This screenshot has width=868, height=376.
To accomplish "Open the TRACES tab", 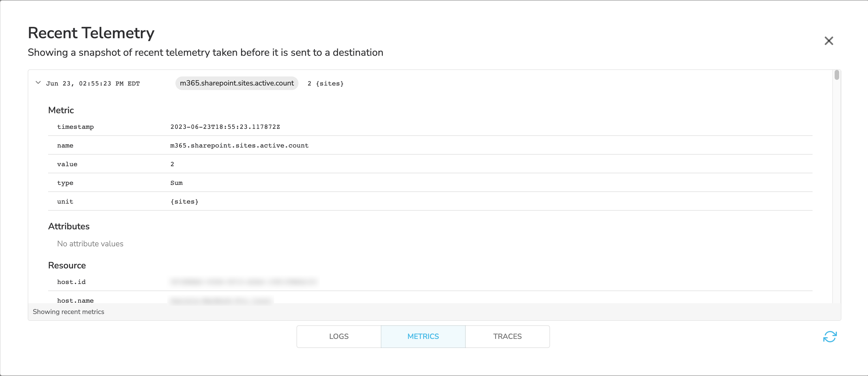I will pyautogui.click(x=507, y=336).
